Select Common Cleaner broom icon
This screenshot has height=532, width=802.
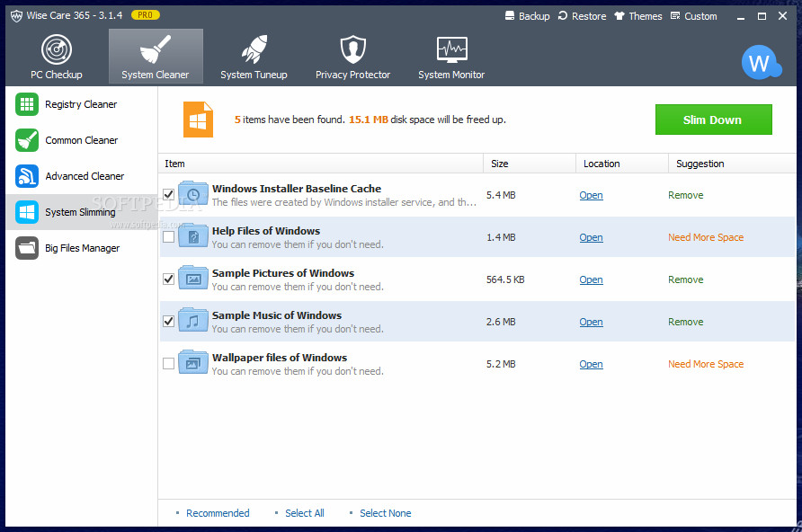point(27,140)
